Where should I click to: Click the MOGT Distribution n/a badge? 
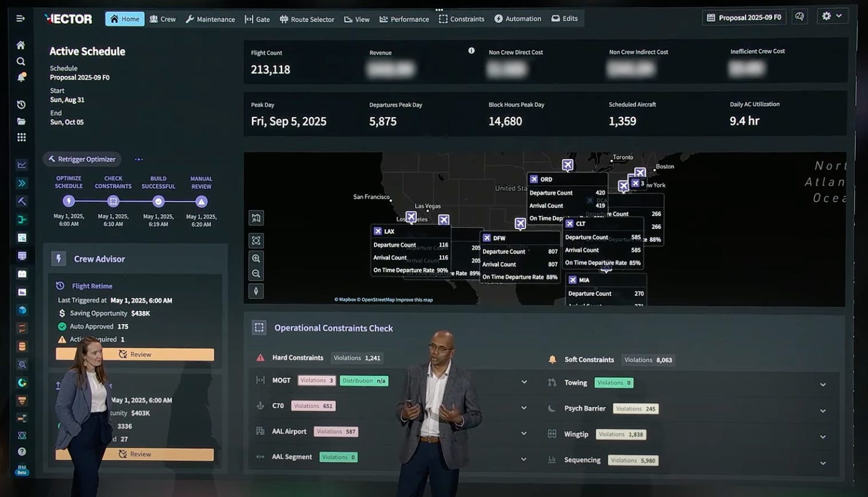pyautogui.click(x=364, y=381)
